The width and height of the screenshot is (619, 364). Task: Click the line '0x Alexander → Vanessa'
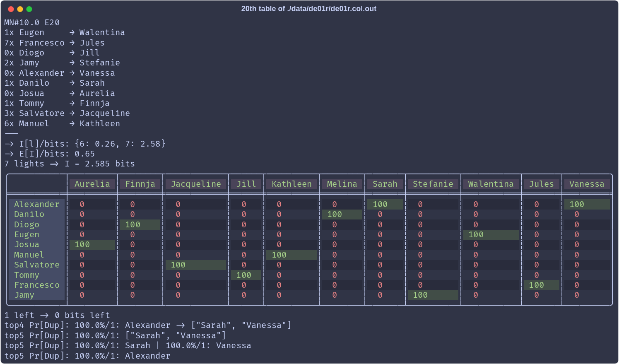point(60,73)
